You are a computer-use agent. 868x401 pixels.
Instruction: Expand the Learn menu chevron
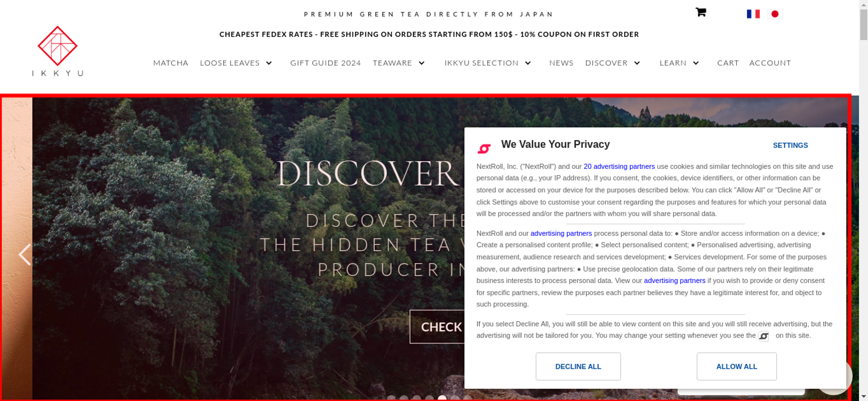[696, 63]
